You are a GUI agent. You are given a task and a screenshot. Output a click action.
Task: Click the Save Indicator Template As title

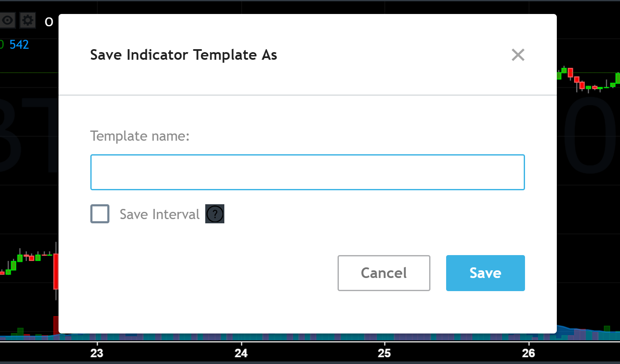coord(184,55)
